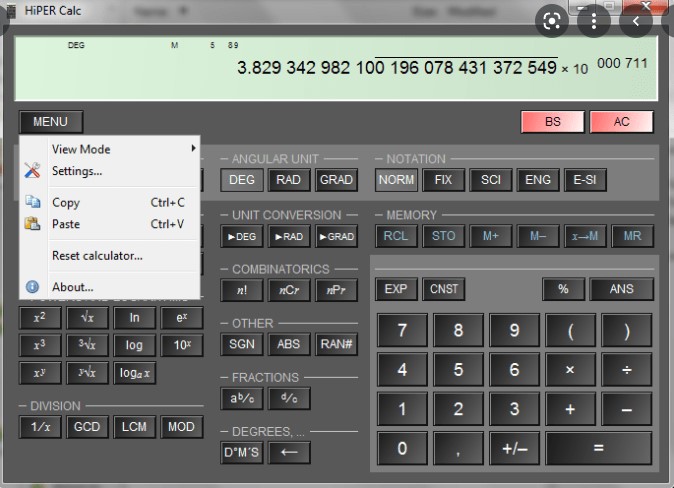Click the ABS absolute value key
The width and height of the screenshot is (674, 488).
(289, 344)
